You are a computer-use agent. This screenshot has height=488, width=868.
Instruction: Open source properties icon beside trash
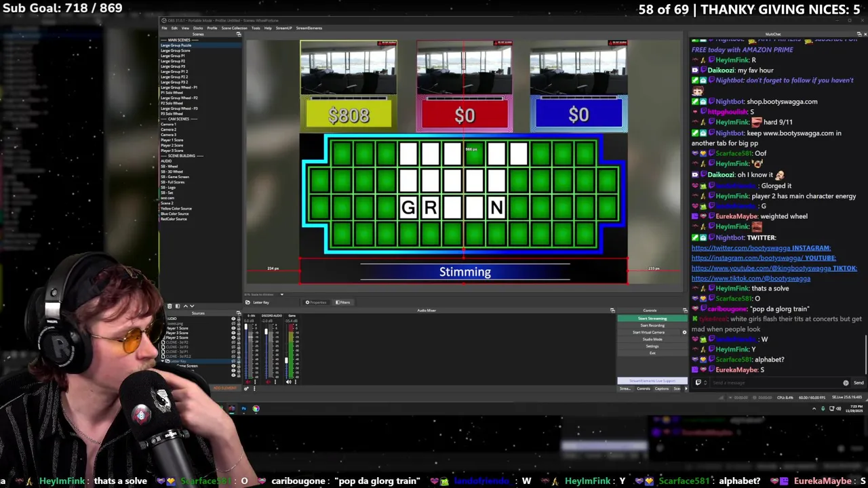coord(178,306)
